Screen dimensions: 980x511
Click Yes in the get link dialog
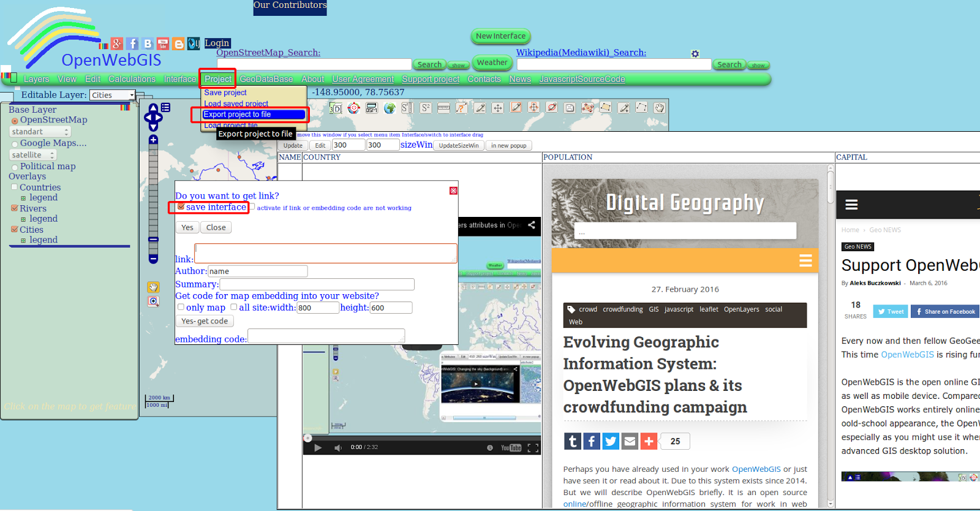187,227
